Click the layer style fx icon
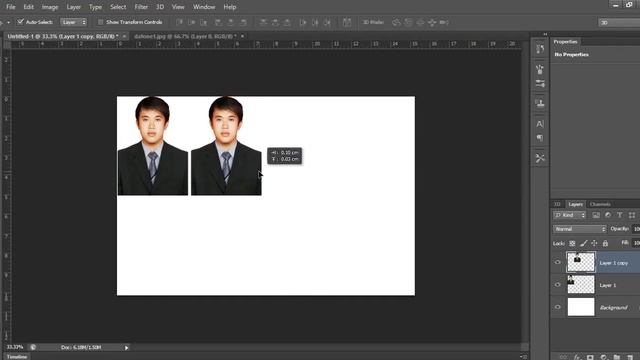Image resolution: width=640 pixels, height=360 pixels. click(x=577, y=357)
